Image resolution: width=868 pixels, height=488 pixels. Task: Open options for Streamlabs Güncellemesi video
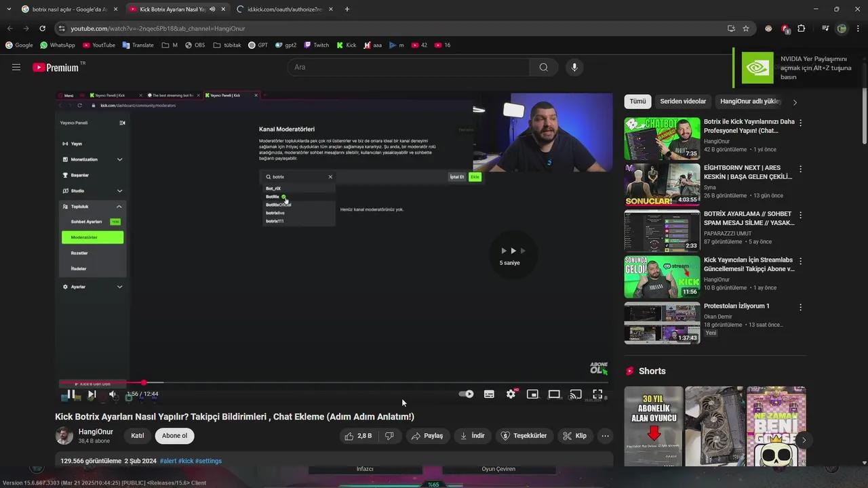click(801, 261)
